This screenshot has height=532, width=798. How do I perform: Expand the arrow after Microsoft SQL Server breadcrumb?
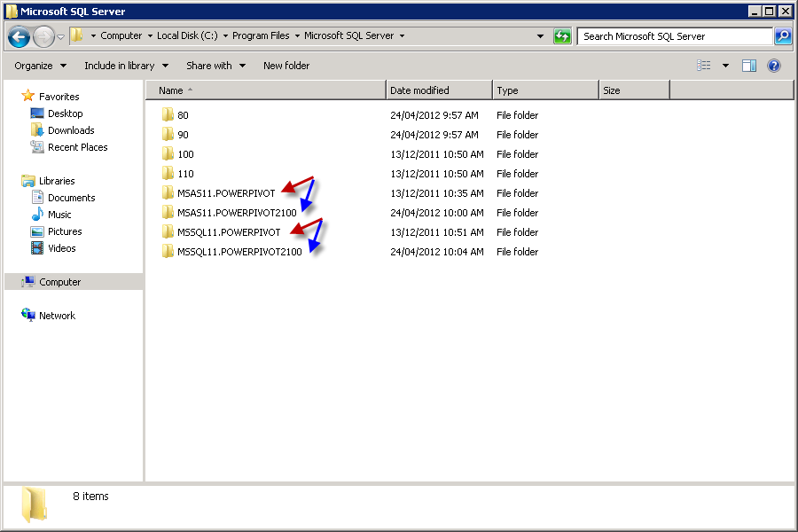(x=402, y=35)
